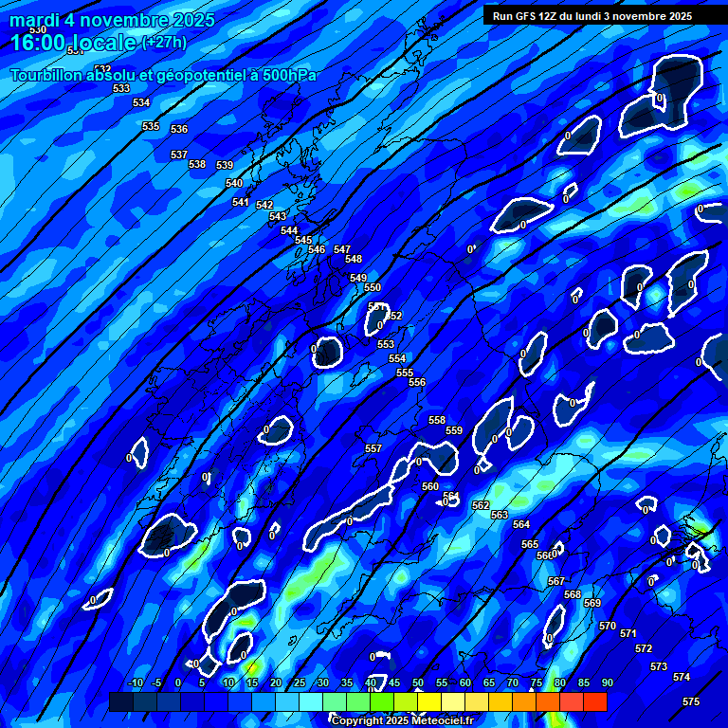Select the 564 contour label
The image size is (728, 728).
point(521,524)
